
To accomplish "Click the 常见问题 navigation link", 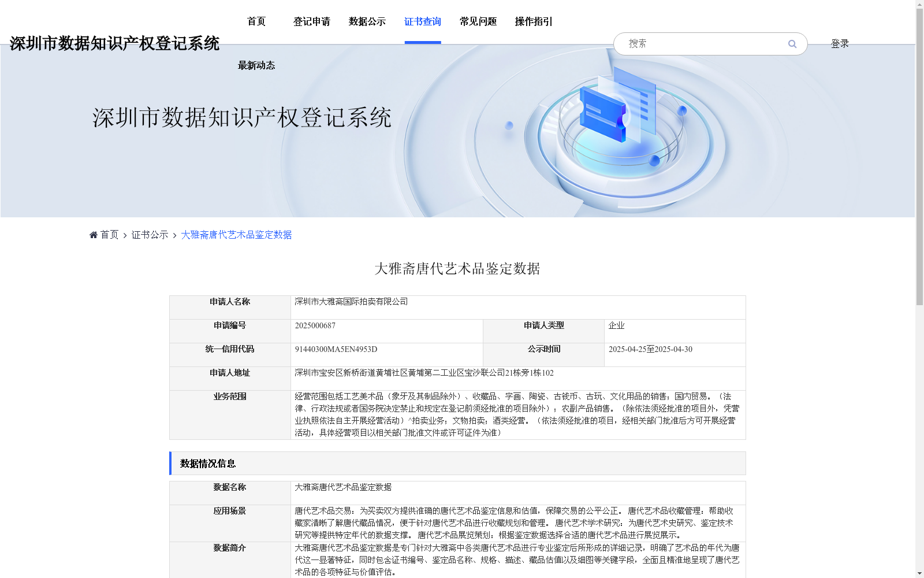I will coord(477,21).
